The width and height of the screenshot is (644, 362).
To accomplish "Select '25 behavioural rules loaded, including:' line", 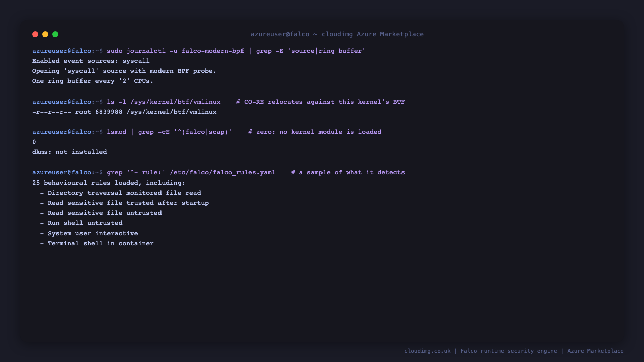I will tap(109, 183).
